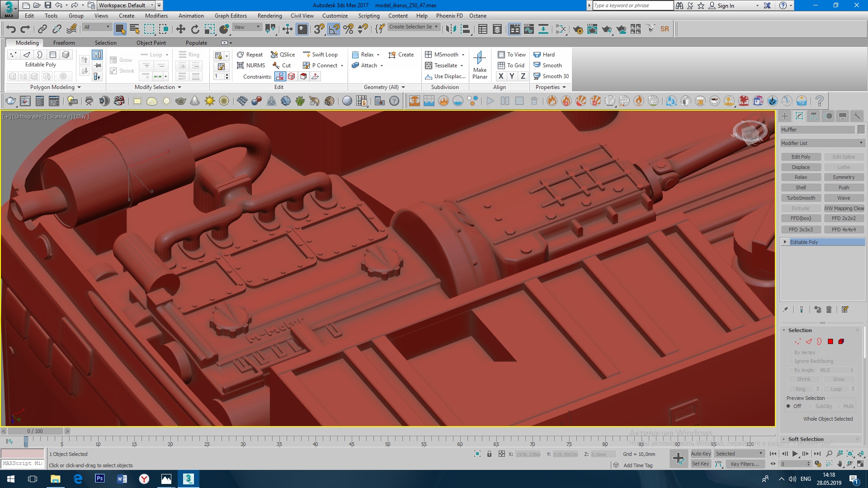Toggle the Ignore Backfacing checkbox
Viewport: 868px width, 488px height.
tap(791, 361)
